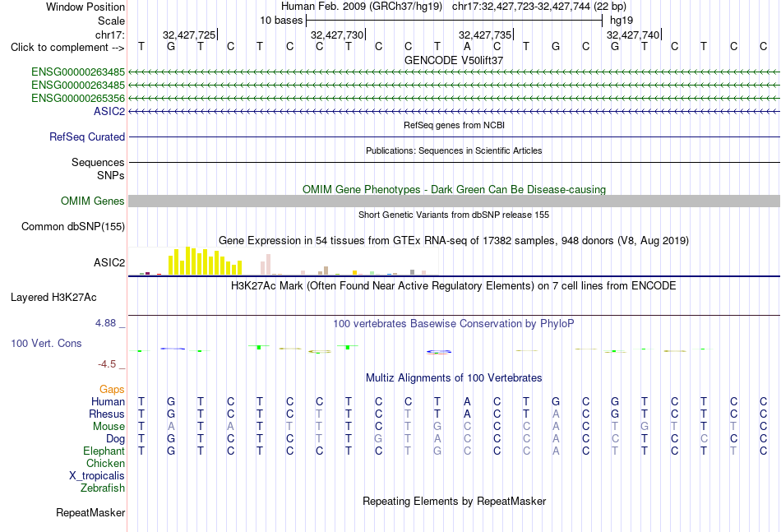Select the Zebrafish species row label
Screen dimensions: 781x532
[103, 488]
